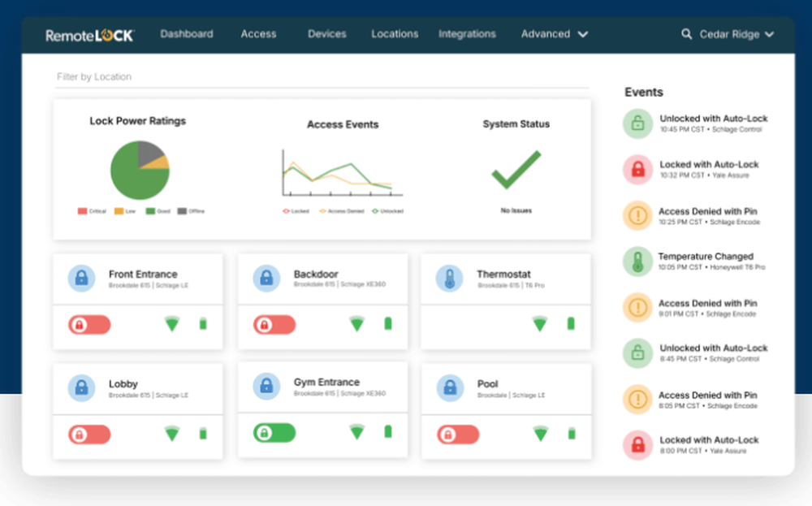
Task: Switch to the Integrations page
Action: coord(467,34)
